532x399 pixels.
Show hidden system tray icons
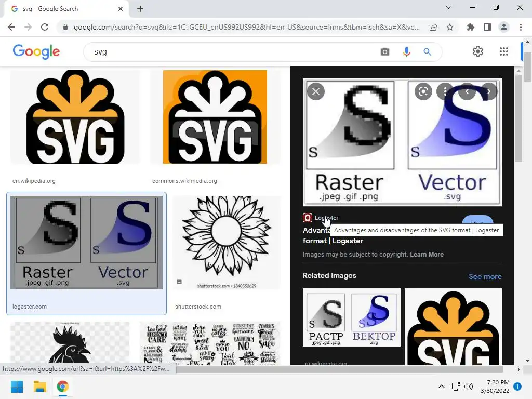[x=442, y=387]
